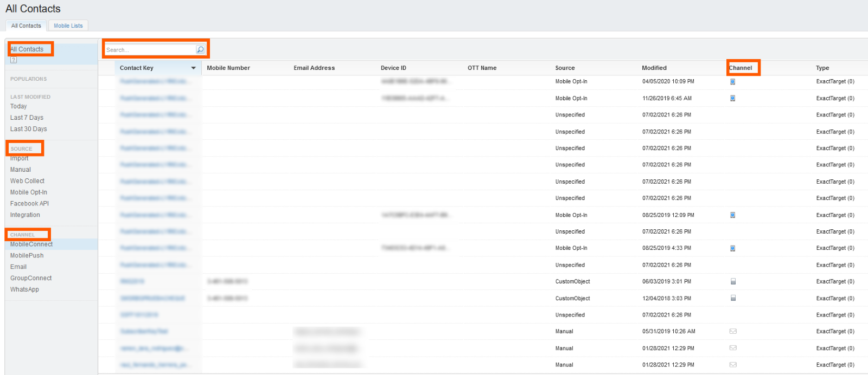Click Modified cell 04/05/2020 10:09 PM
868x375 pixels.
tap(668, 82)
